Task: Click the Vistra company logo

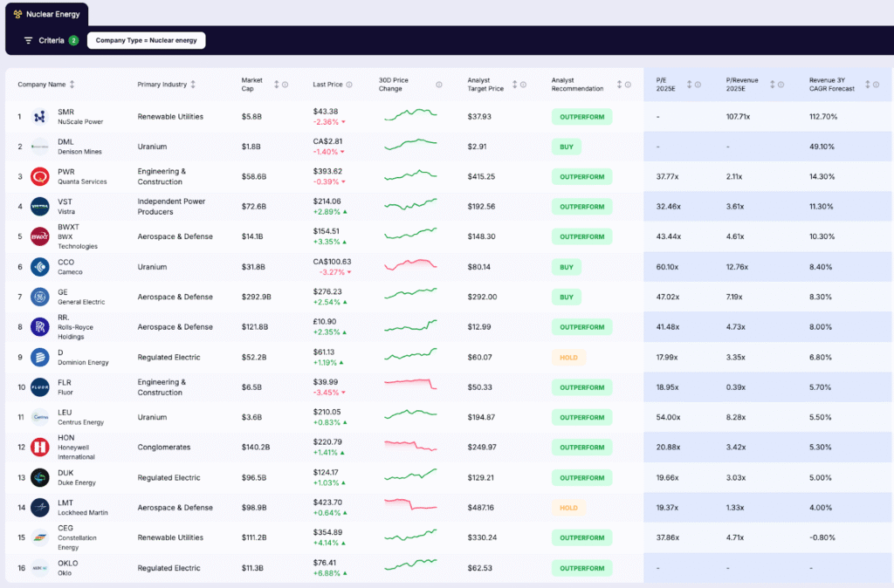Action: (40, 206)
